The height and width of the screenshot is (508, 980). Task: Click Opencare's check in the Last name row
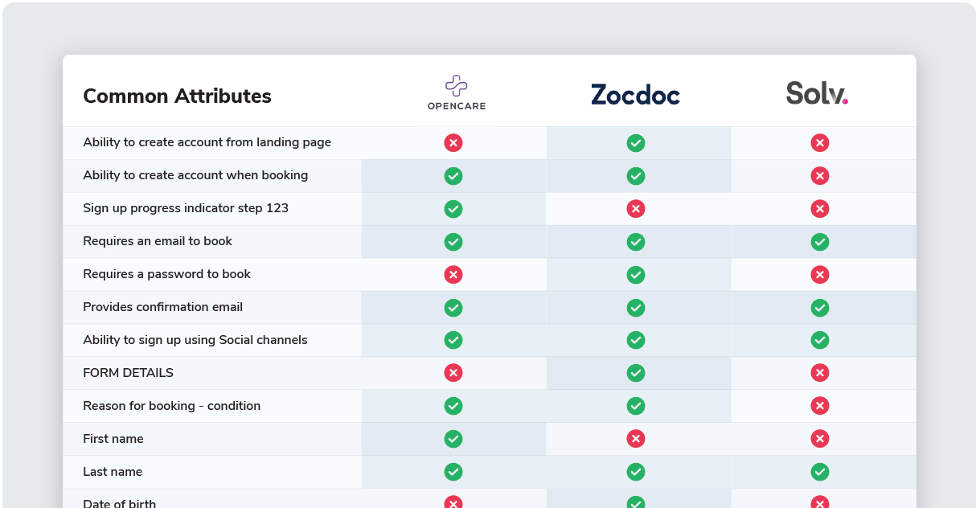click(453, 472)
